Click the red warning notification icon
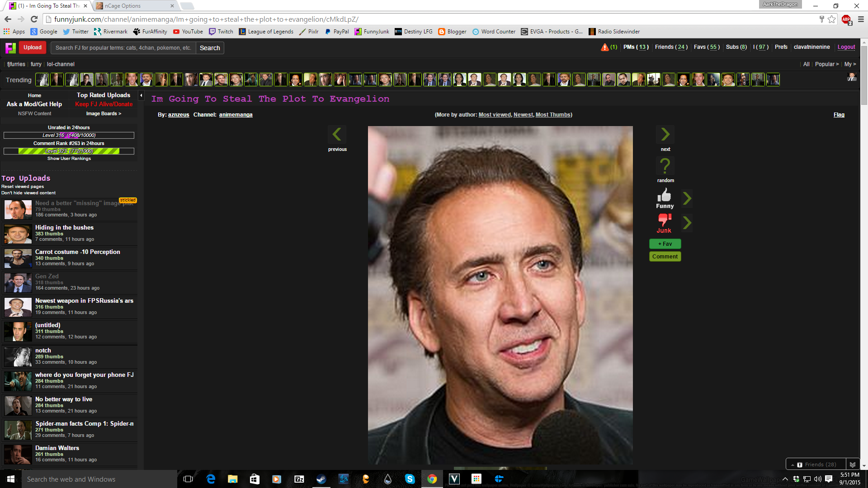The width and height of the screenshot is (868, 488). pyautogui.click(x=604, y=47)
